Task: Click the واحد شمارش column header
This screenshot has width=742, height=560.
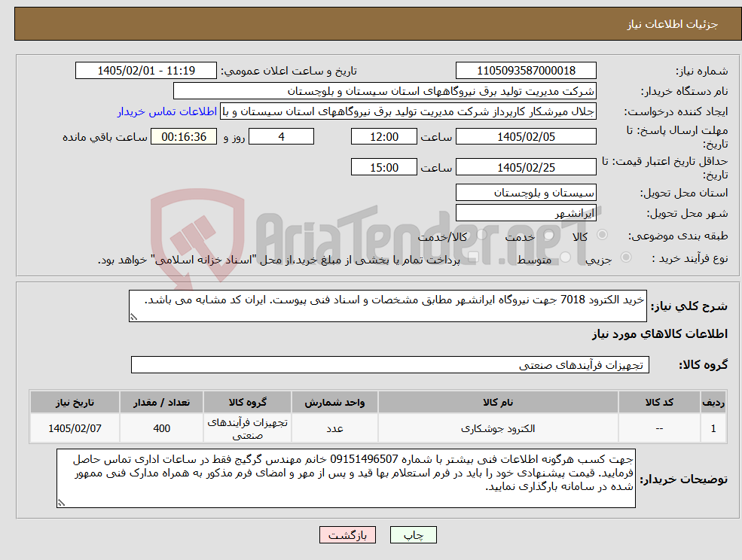Action: coord(334,402)
